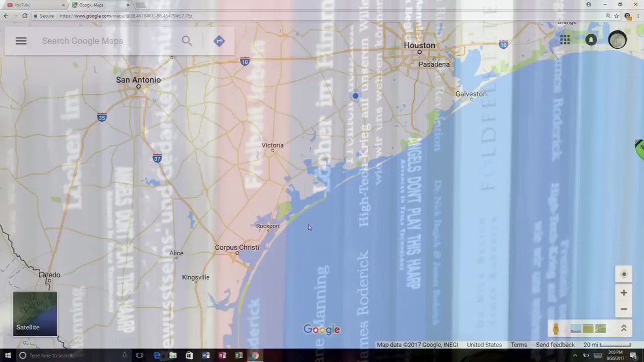Open the Terms link
The height and width of the screenshot is (362, 644).
(518, 345)
